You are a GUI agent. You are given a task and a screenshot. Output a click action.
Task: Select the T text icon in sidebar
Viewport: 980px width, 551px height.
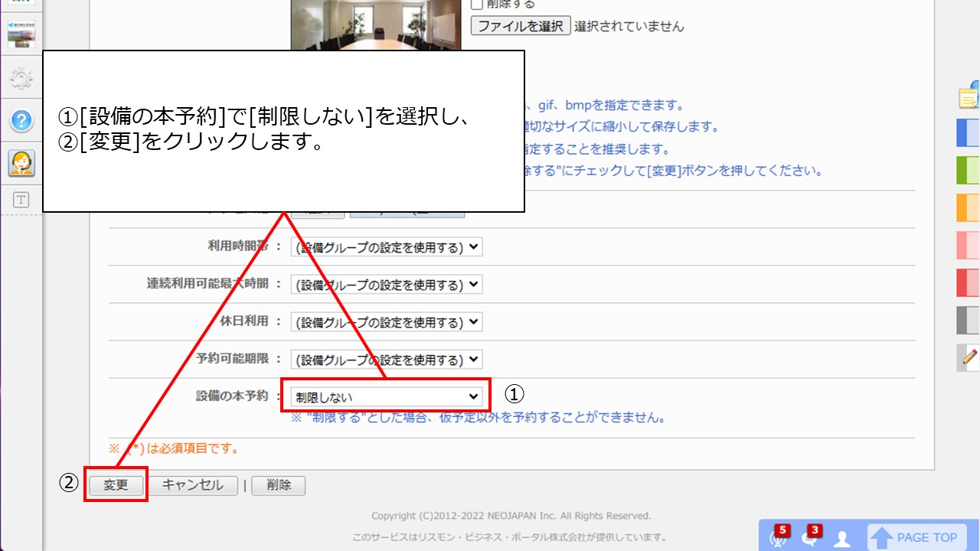click(21, 200)
